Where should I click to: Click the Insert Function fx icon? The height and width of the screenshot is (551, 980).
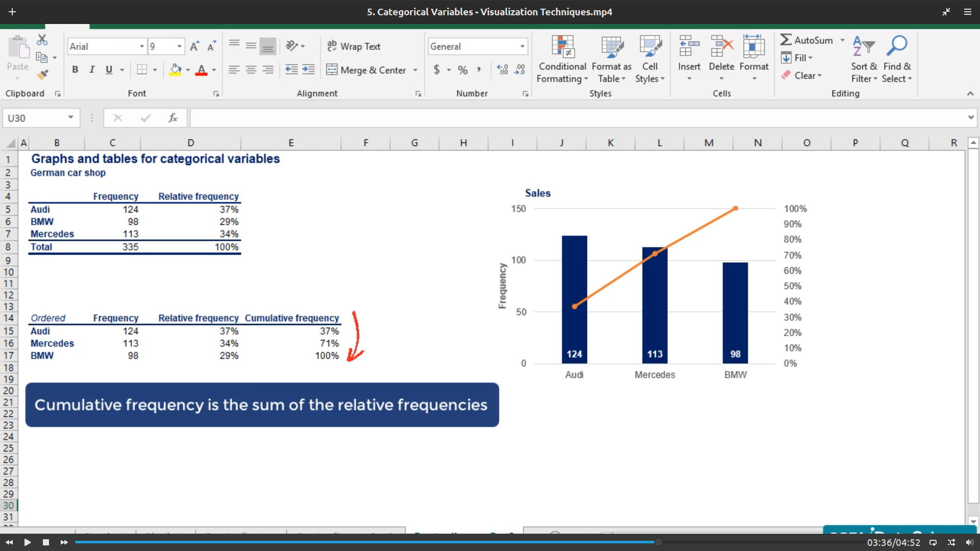(173, 118)
